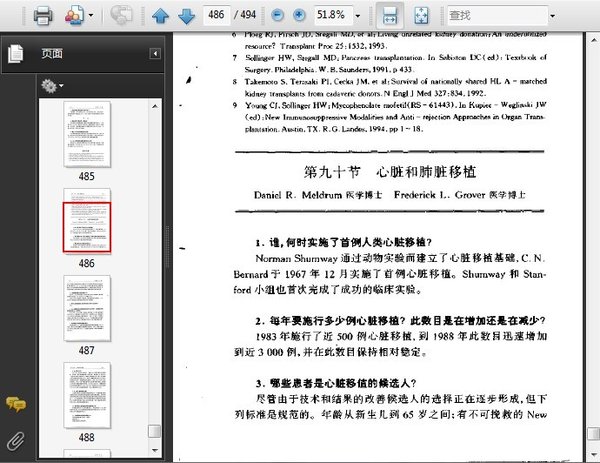This screenshot has height=463, width=600.
Task: Open the 51.8% zoom level dropdown
Action: pos(355,16)
